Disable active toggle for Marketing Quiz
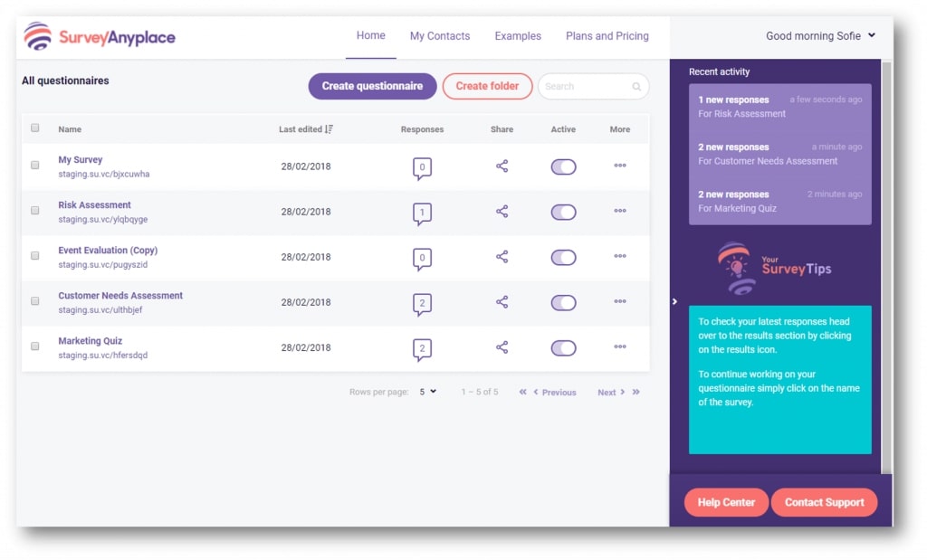The width and height of the screenshot is (927, 560). pos(563,347)
